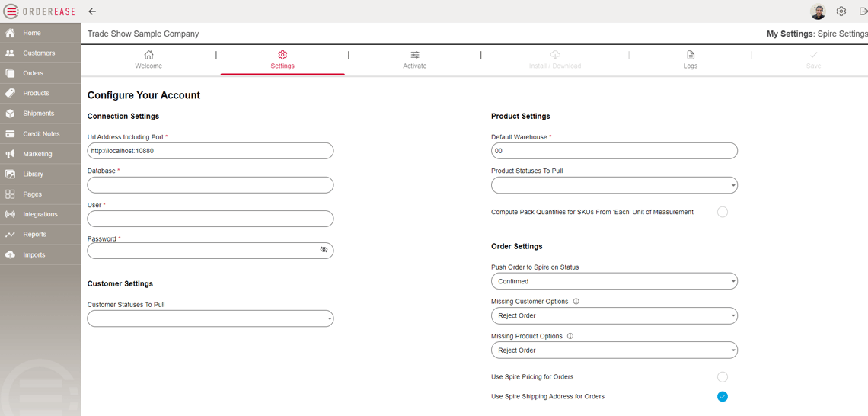Go to Marketing in sidebar
This screenshot has width=868, height=416.
[40, 154]
